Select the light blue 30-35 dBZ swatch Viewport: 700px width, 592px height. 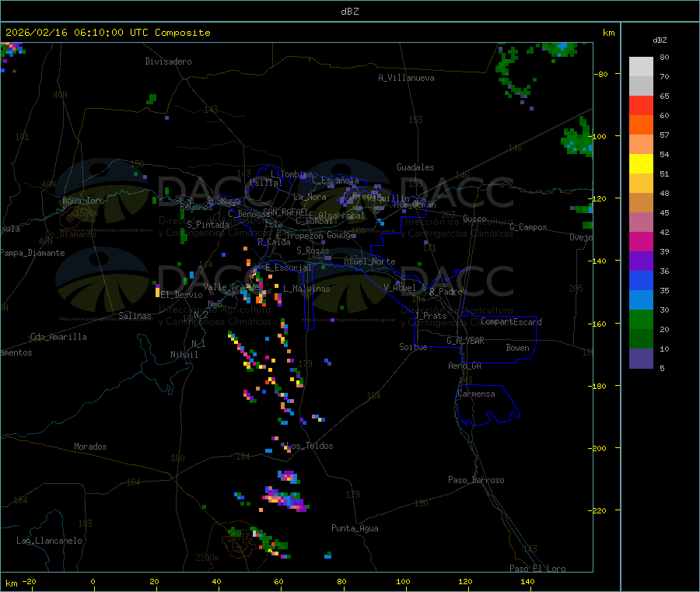[x=641, y=300]
